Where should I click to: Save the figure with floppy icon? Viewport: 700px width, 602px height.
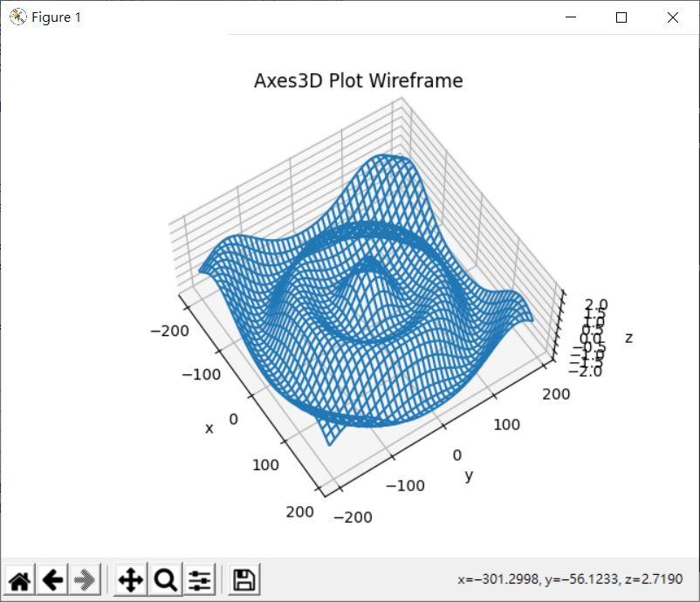coord(244,580)
